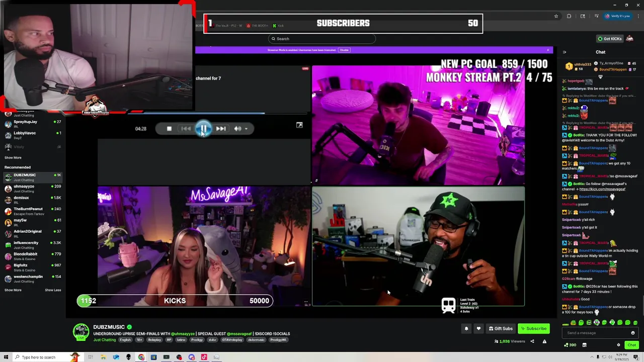Select the GTAVroleplay stream tag

[x=232, y=340]
